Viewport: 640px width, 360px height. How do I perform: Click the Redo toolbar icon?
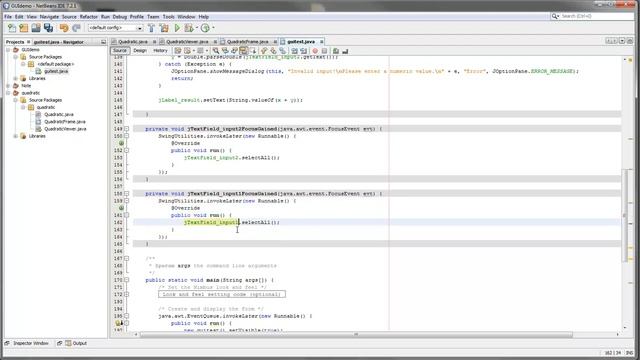click(76, 28)
